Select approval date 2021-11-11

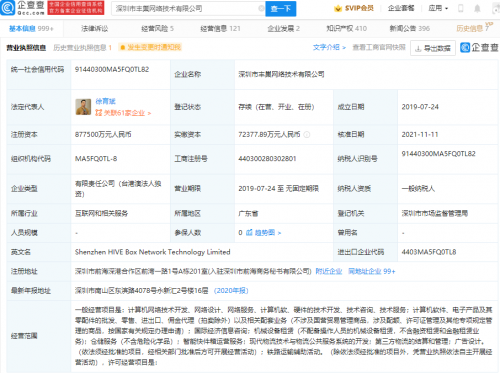tap(420, 134)
